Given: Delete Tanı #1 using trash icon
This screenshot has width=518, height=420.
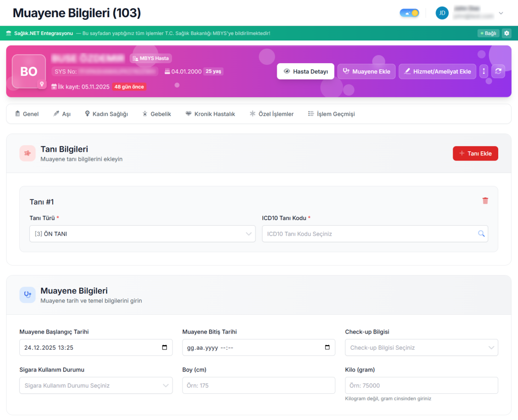Looking at the screenshot, I should pyautogui.click(x=485, y=201).
